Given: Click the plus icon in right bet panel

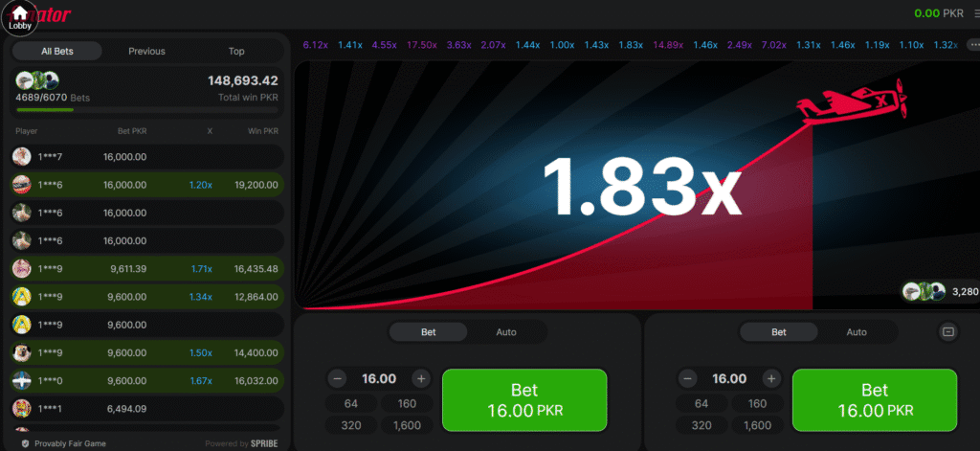Looking at the screenshot, I should [771, 378].
